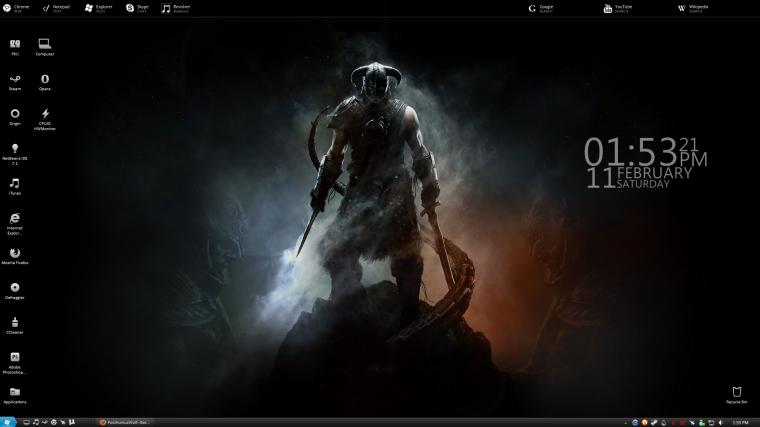Open CPUID HWMonitor desktop shortcut

45,119
